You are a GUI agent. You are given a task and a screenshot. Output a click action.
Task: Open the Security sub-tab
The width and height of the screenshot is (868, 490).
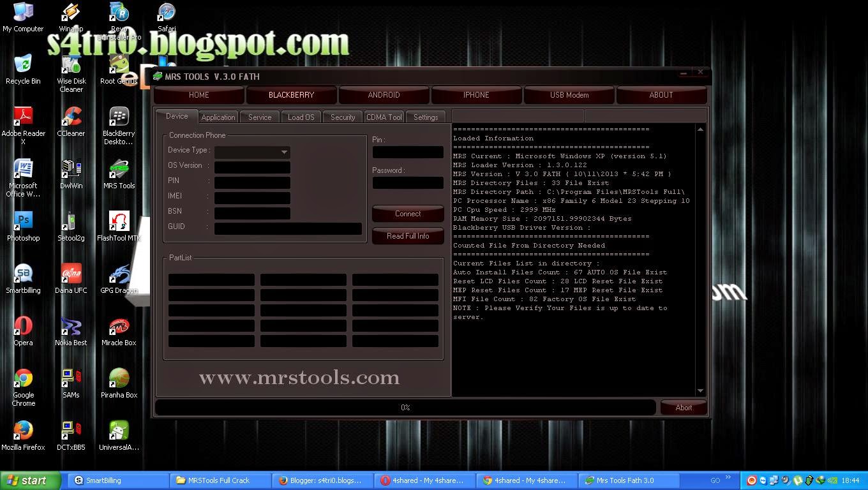click(343, 117)
